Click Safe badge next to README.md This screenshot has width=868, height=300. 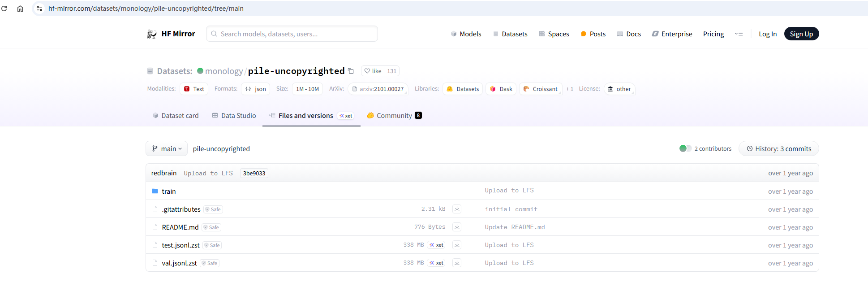click(211, 227)
